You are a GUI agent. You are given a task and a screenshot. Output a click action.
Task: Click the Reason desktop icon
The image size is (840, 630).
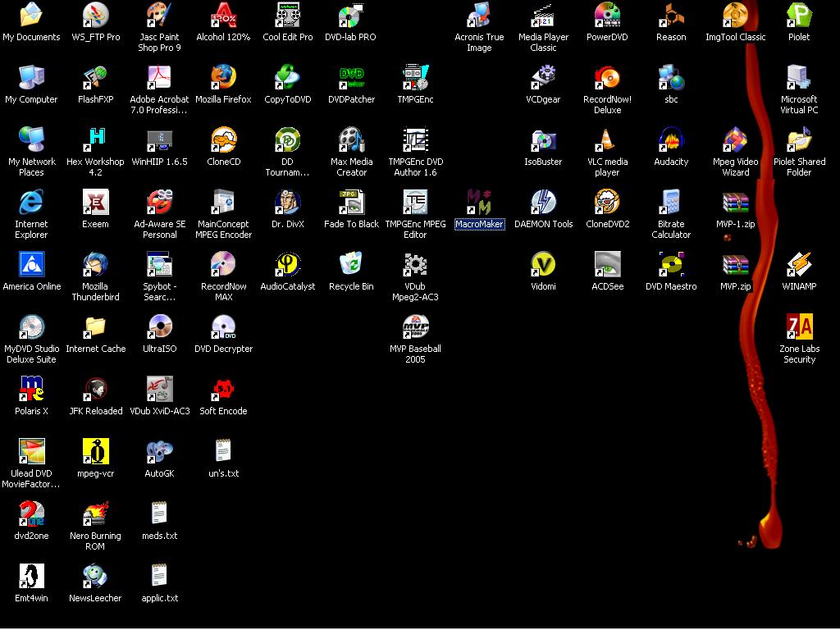tap(671, 15)
